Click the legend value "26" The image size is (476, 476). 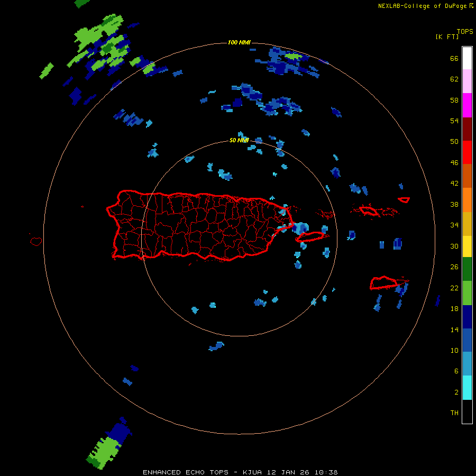[x=454, y=267]
